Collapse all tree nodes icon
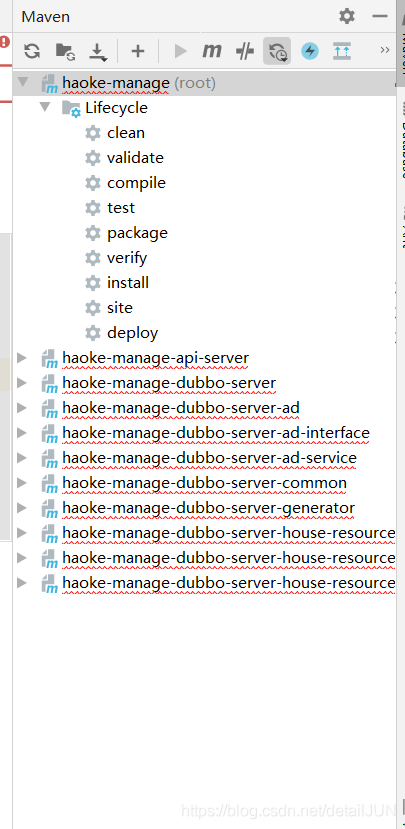 342,51
